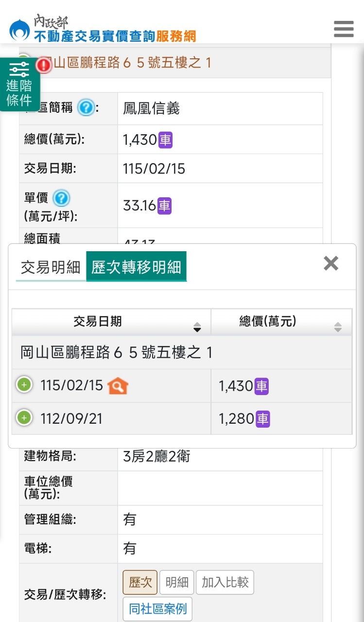Image resolution: width=364 pixels, height=622 pixels.
Task: Open the 進階條件 filter panel
Action: pyautogui.click(x=19, y=85)
